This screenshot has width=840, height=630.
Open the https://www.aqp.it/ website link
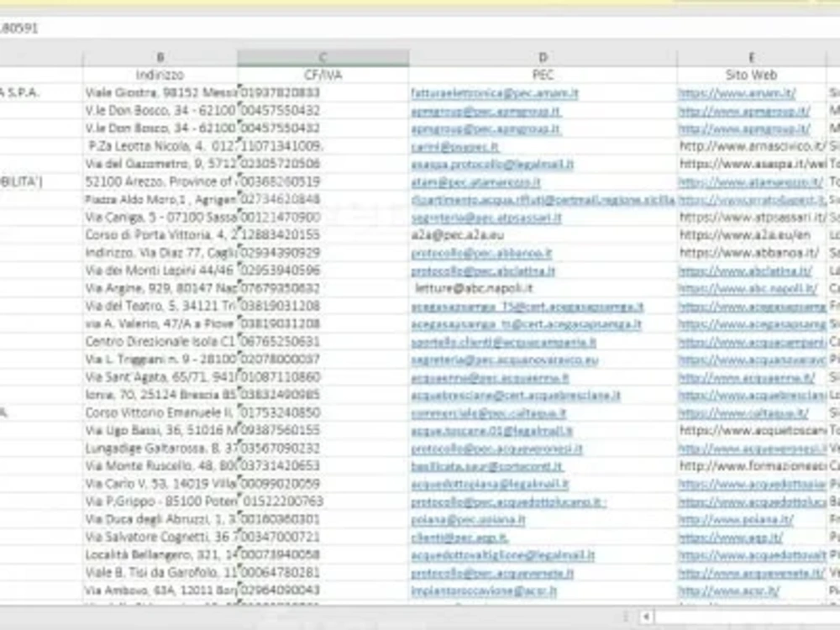pyautogui.click(x=731, y=537)
